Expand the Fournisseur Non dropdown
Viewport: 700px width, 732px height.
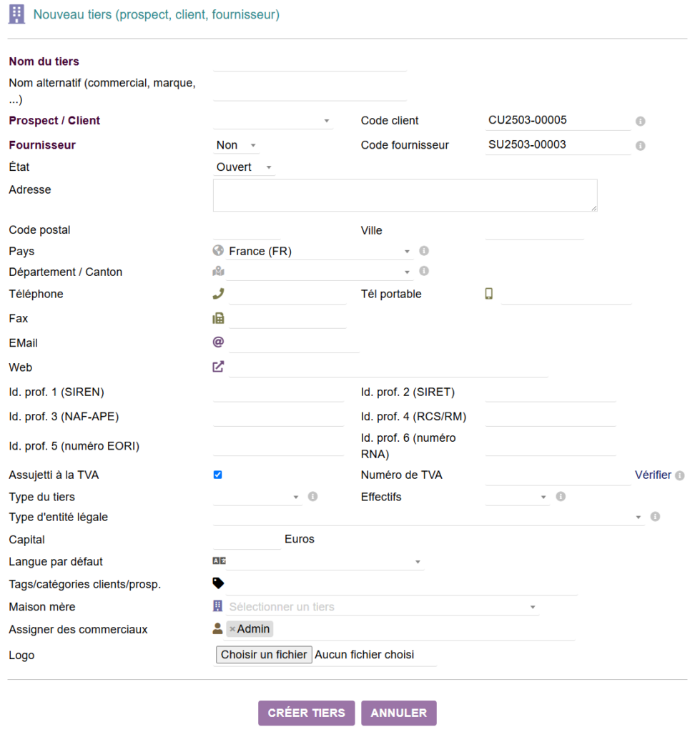click(x=236, y=145)
